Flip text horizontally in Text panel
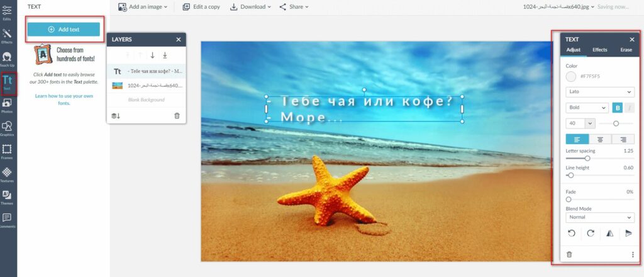Screen dimensions: 644x277 pyautogui.click(x=609, y=233)
